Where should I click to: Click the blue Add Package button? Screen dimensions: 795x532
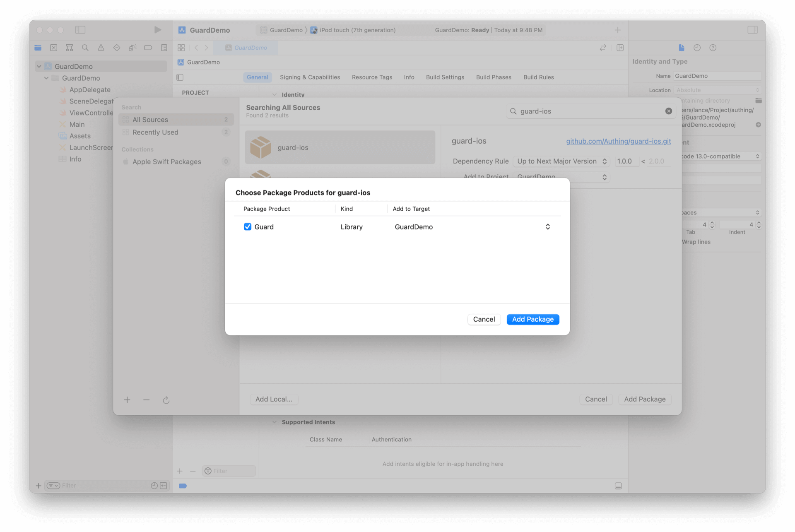pyautogui.click(x=532, y=319)
